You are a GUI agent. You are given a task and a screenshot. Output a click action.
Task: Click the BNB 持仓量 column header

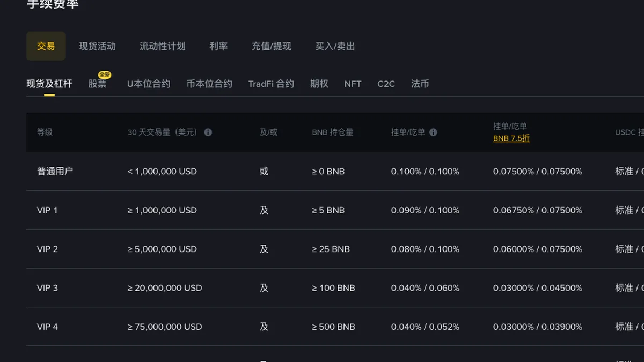(x=333, y=132)
